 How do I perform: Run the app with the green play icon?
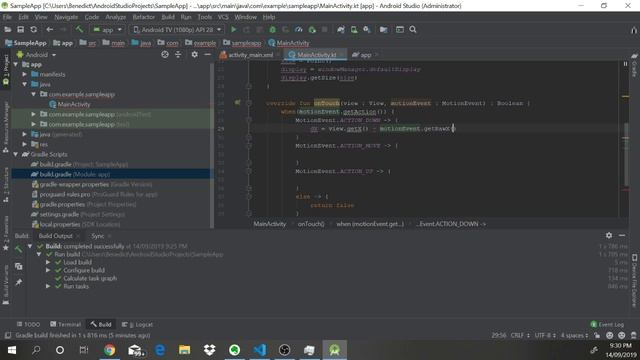tap(233, 29)
